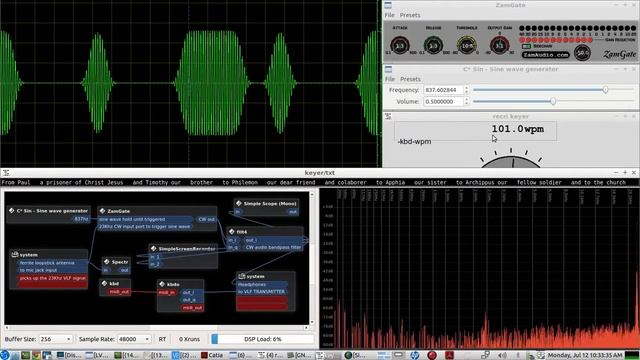This screenshot has width=640, height=360.
Task: Click the SimpleScreenRecorder node icon
Action: click(153, 248)
